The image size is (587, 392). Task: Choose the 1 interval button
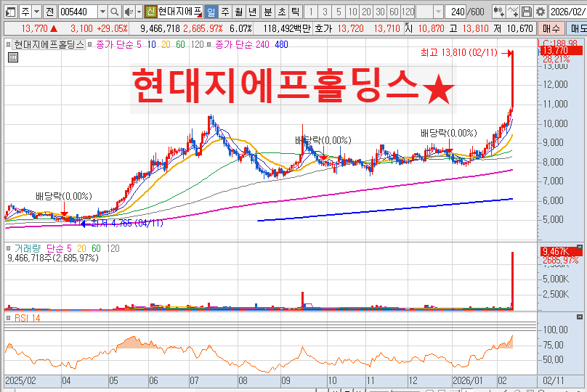(311, 12)
